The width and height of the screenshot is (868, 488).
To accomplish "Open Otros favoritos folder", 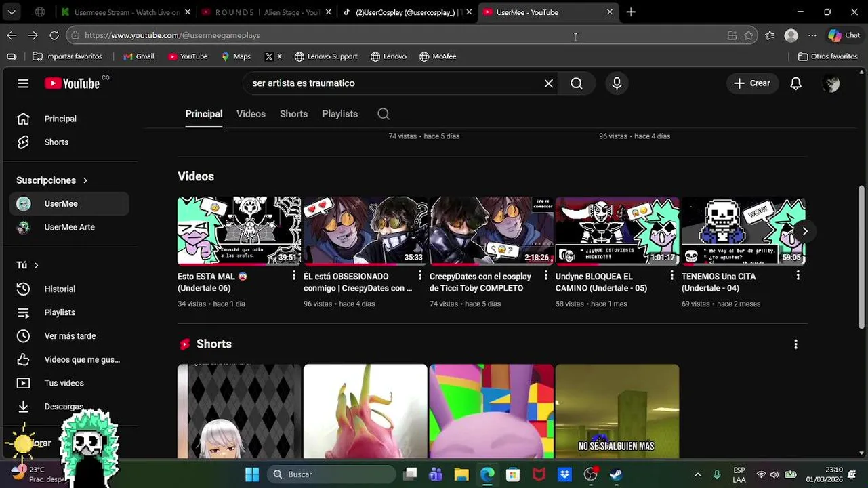I will (x=828, y=56).
